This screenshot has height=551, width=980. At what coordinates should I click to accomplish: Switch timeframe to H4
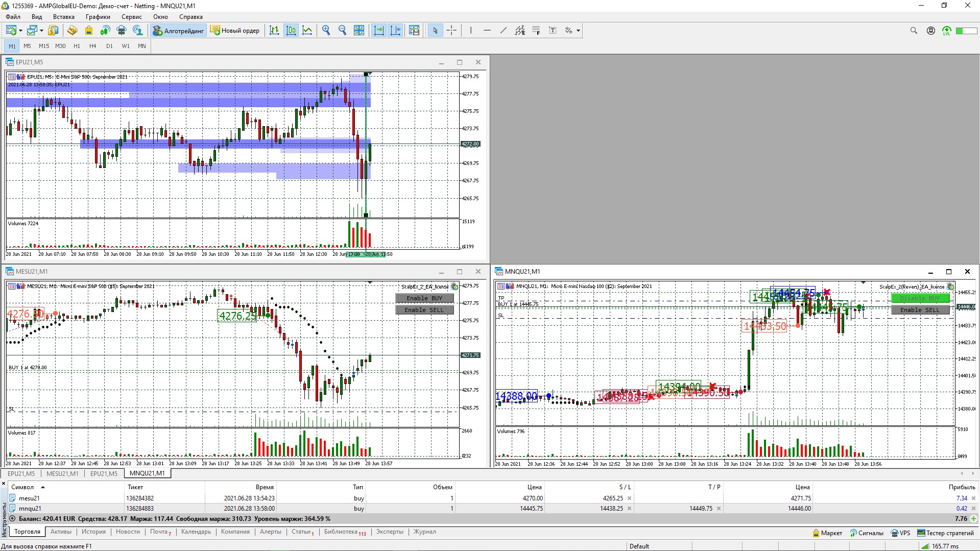(x=93, y=46)
